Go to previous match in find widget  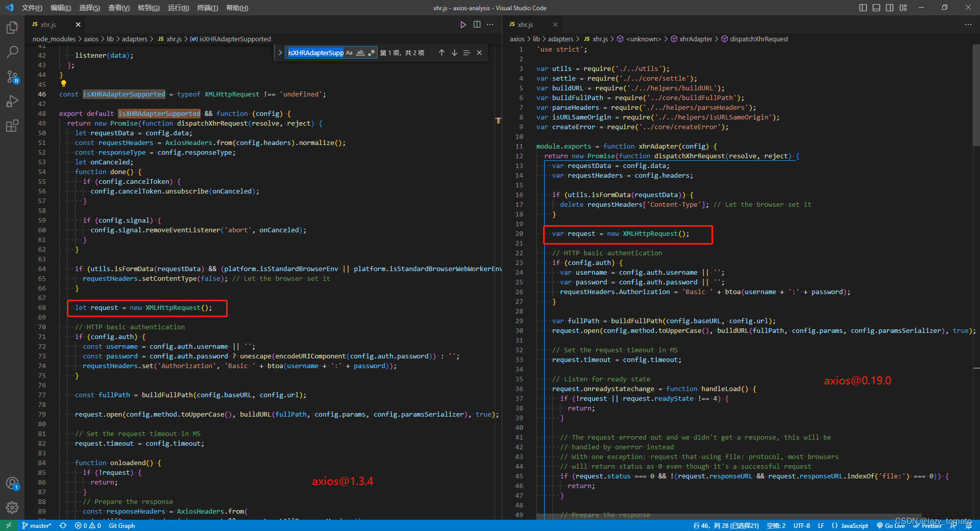click(x=442, y=53)
